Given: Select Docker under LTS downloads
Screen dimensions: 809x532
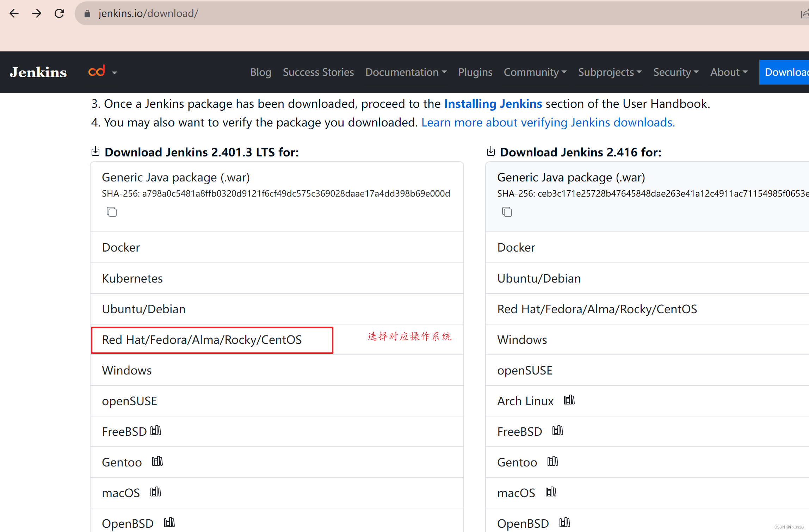Looking at the screenshot, I should 277,247.
